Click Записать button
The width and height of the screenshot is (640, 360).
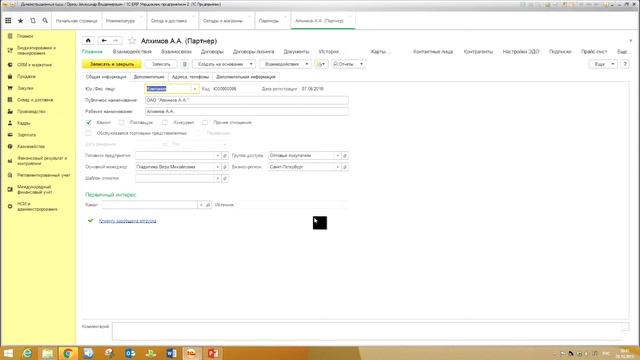coord(161,64)
